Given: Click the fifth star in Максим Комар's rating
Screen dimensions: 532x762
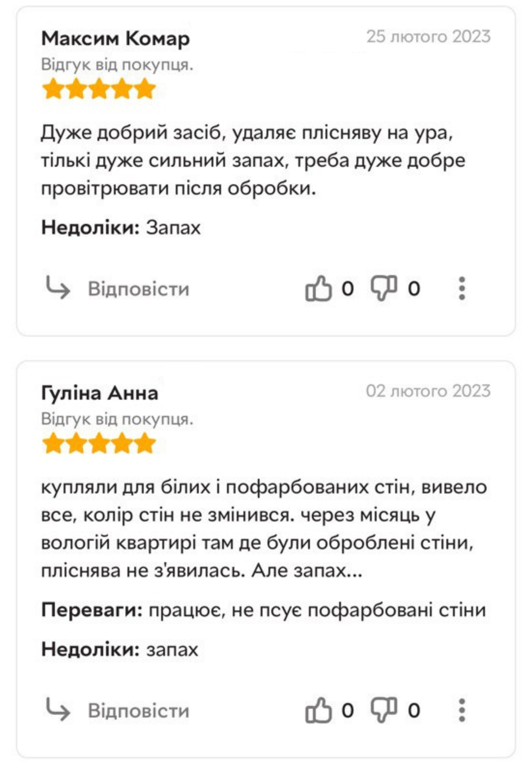Looking at the screenshot, I should point(145,89).
